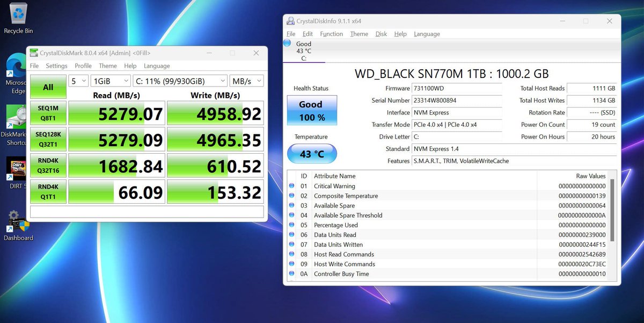Open CrystalDiskInfo Theme menu
Viewport: 644px width, 323px height.
pyautogui.click(x=359, y=34)
